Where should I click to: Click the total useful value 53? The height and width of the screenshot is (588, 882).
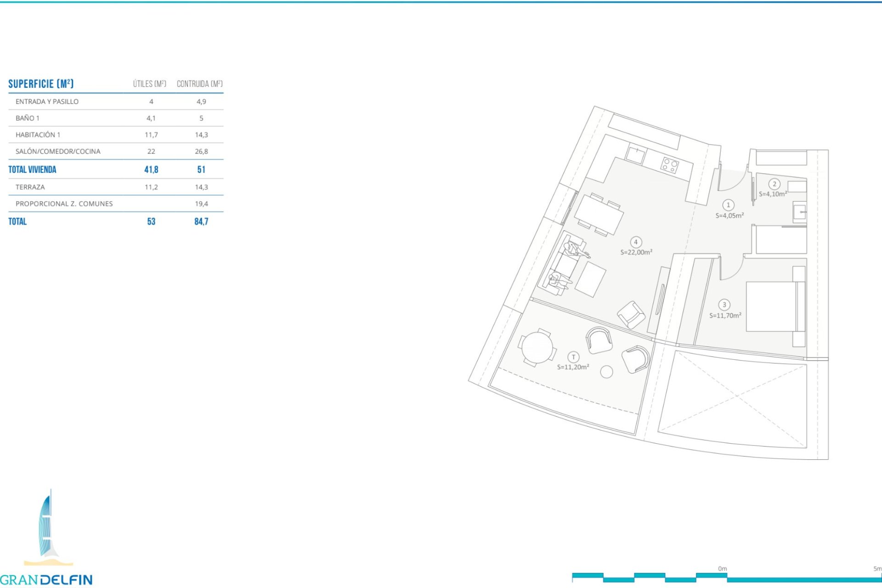[151, 221]
